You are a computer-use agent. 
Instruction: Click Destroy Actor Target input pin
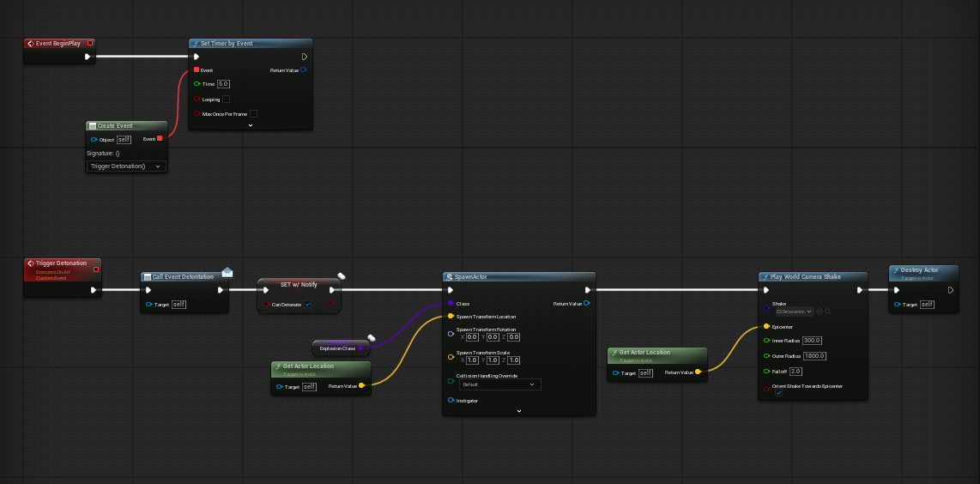pos(898,305)
